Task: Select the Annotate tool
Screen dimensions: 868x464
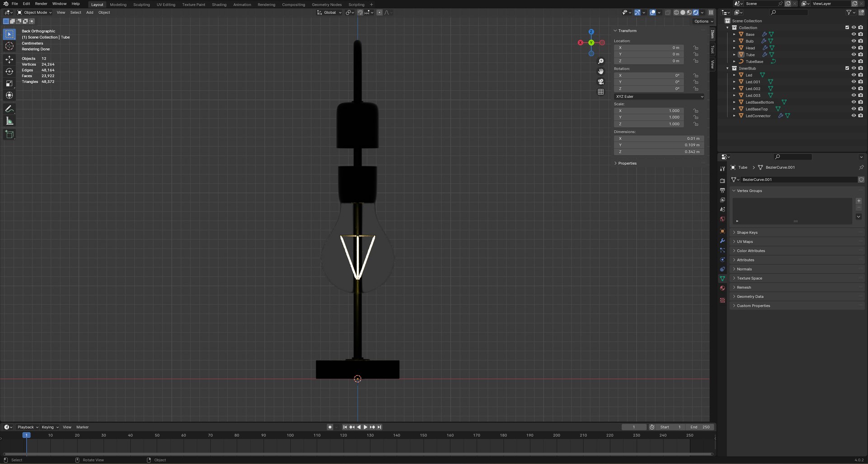Action: click(9, 109)
